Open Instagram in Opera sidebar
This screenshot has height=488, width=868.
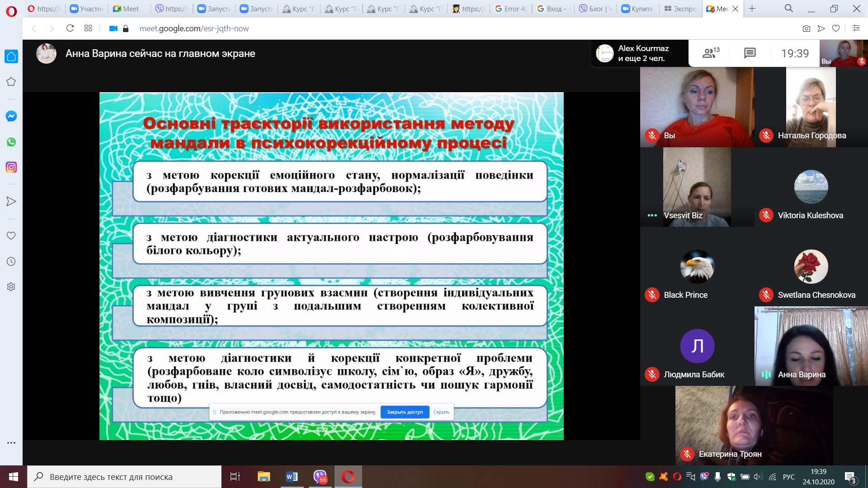click(11, 167)
